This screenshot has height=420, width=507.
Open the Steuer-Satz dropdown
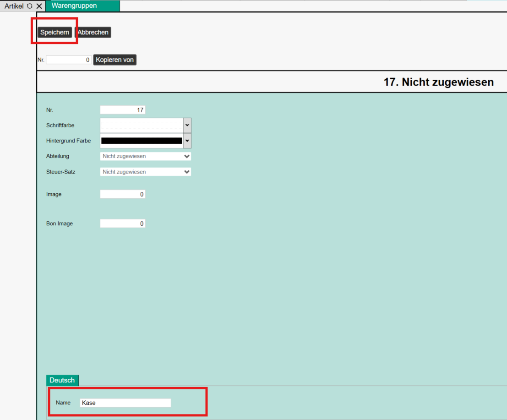point(146,172)
